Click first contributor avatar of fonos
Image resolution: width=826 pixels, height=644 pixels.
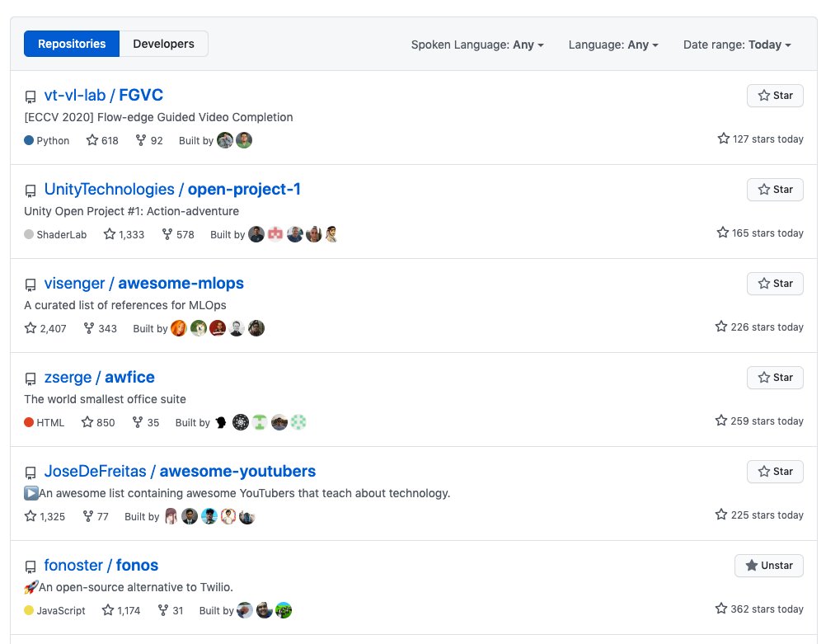point(245,610)
